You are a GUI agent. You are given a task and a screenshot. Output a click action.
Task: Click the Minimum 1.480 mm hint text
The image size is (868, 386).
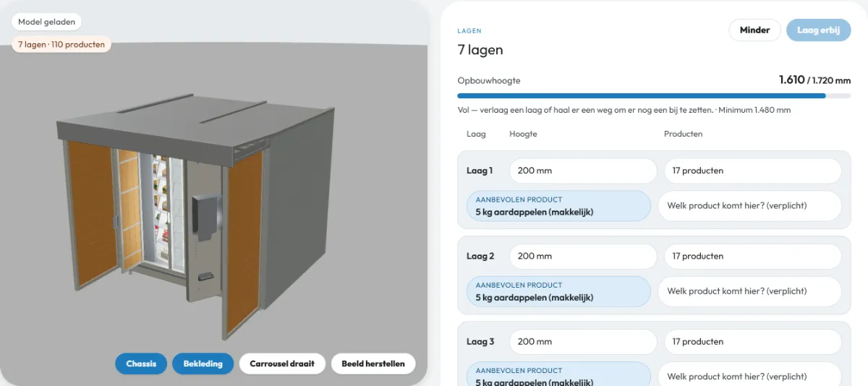click(754, 111)
